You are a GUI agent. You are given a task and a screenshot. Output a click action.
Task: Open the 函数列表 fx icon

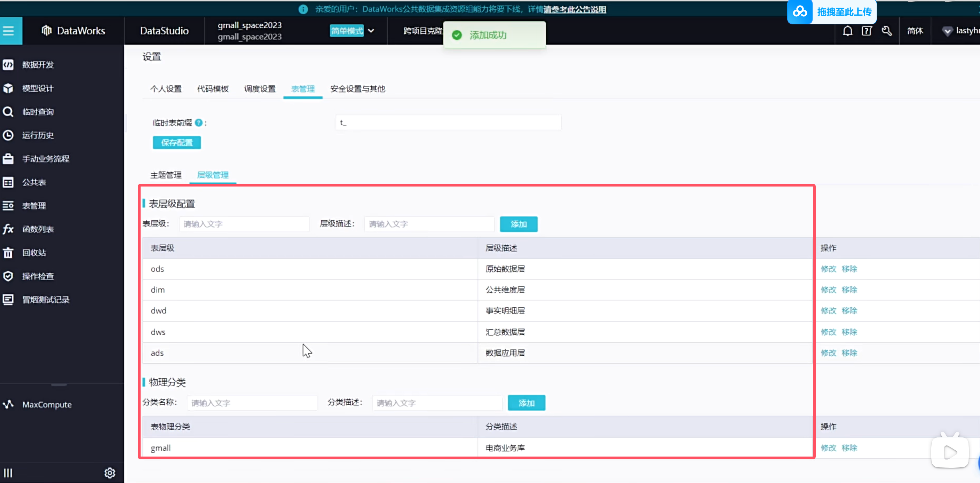8,229
